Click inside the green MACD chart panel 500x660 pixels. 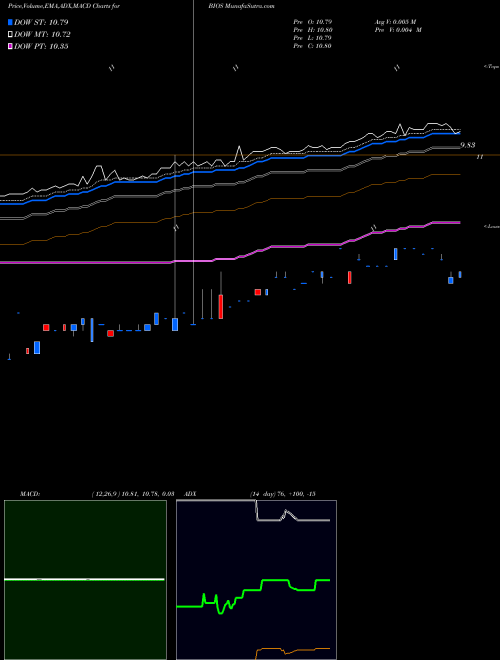point(85,580)
